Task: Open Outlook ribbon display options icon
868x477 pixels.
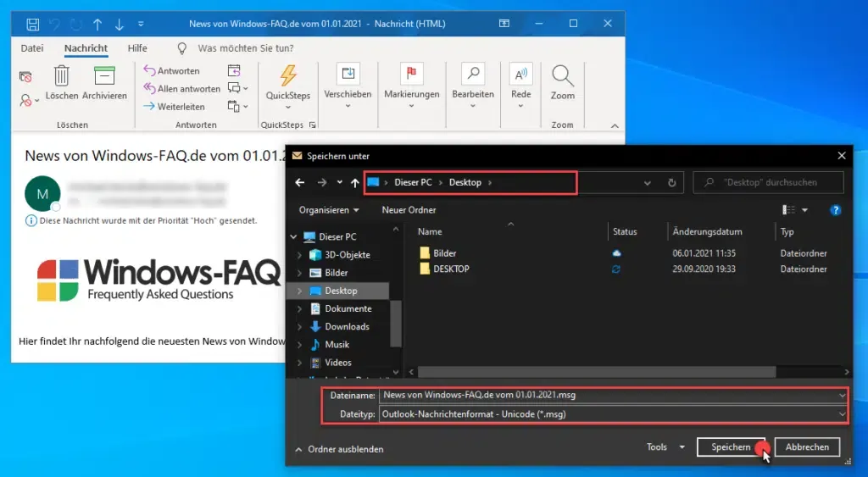Action: pos(504,24)
